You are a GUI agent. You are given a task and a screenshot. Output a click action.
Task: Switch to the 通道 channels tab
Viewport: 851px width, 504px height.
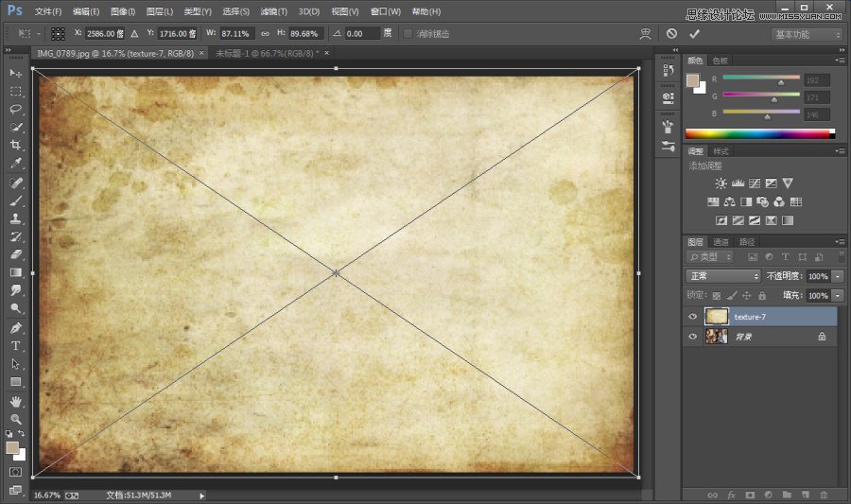pos(721,242)
